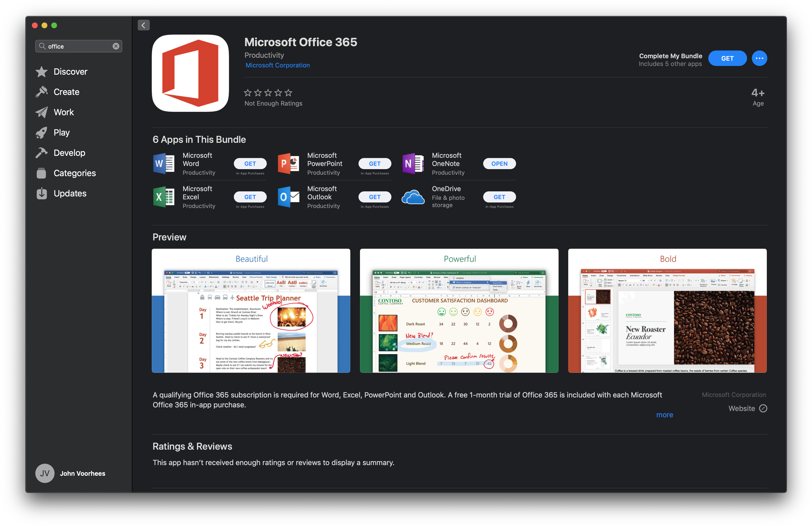Viewport: 812px width, 526px height.
Task: Click the Microsoft Outlook app icon
Action: pos(289,197)
